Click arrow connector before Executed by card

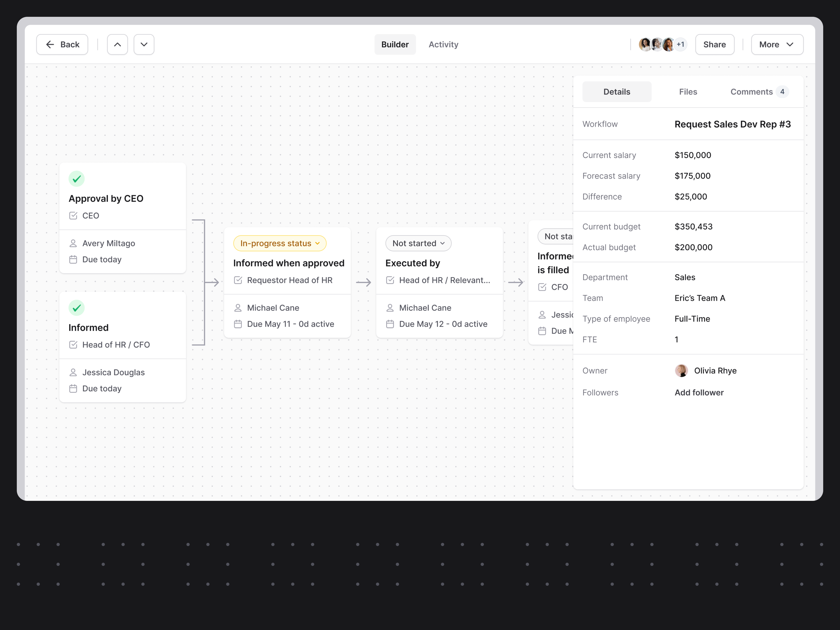tap(364, 282)
